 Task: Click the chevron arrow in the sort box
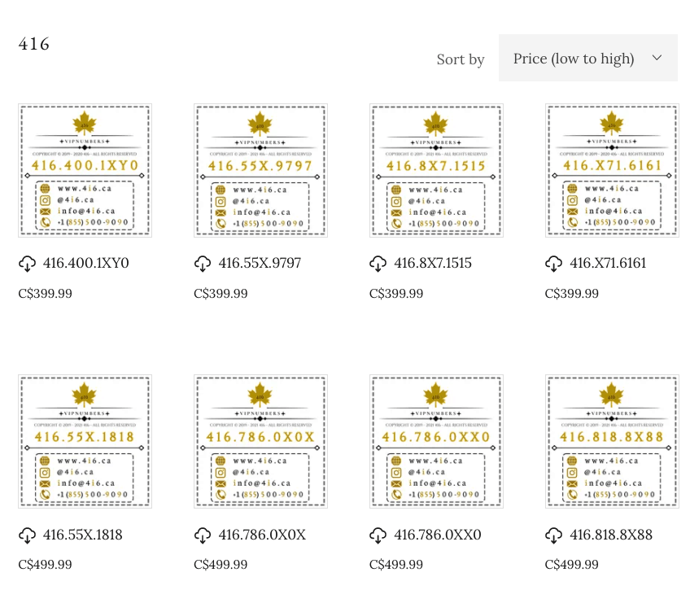point(657,58)
